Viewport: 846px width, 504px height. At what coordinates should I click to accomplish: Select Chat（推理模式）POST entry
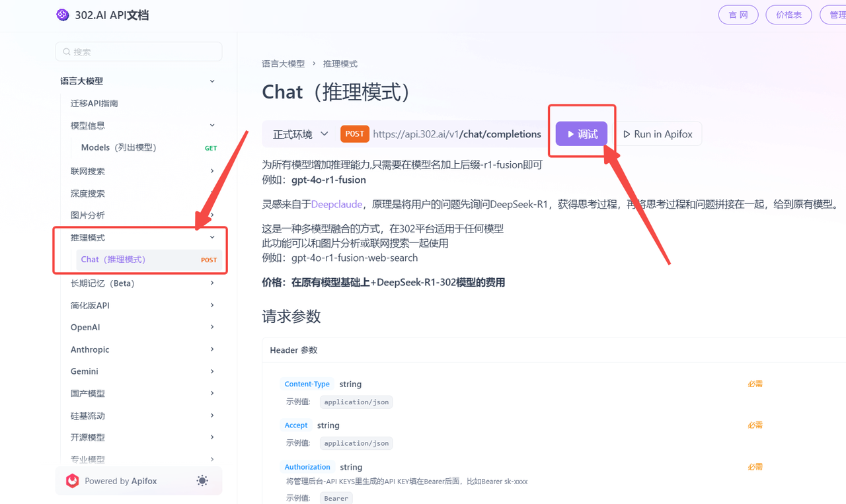(149, 260)
